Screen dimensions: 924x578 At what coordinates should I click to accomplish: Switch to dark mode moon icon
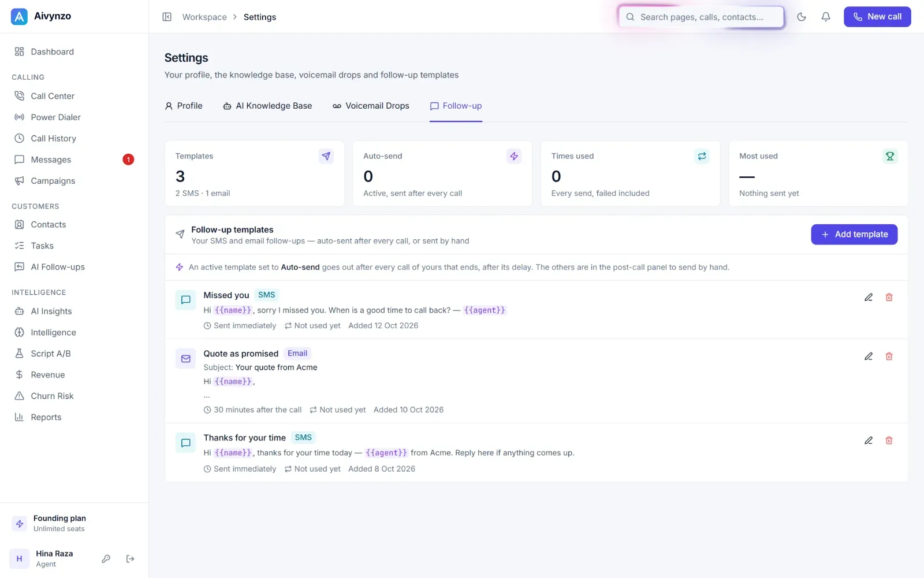point(802,17)
